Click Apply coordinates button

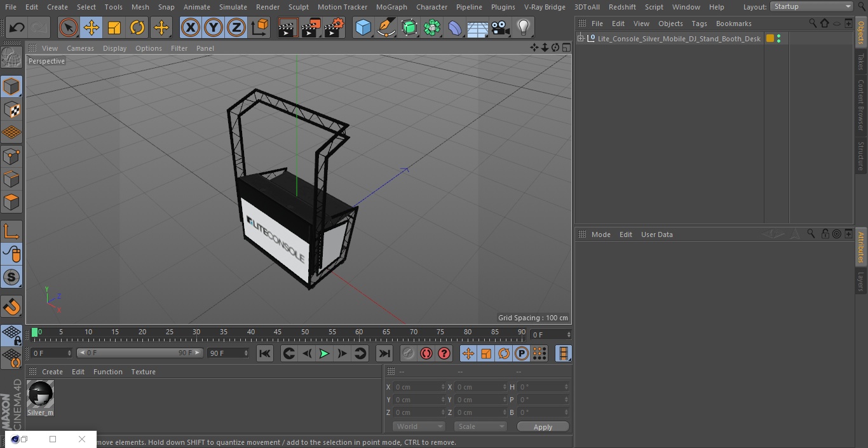(x=543, y=427)
